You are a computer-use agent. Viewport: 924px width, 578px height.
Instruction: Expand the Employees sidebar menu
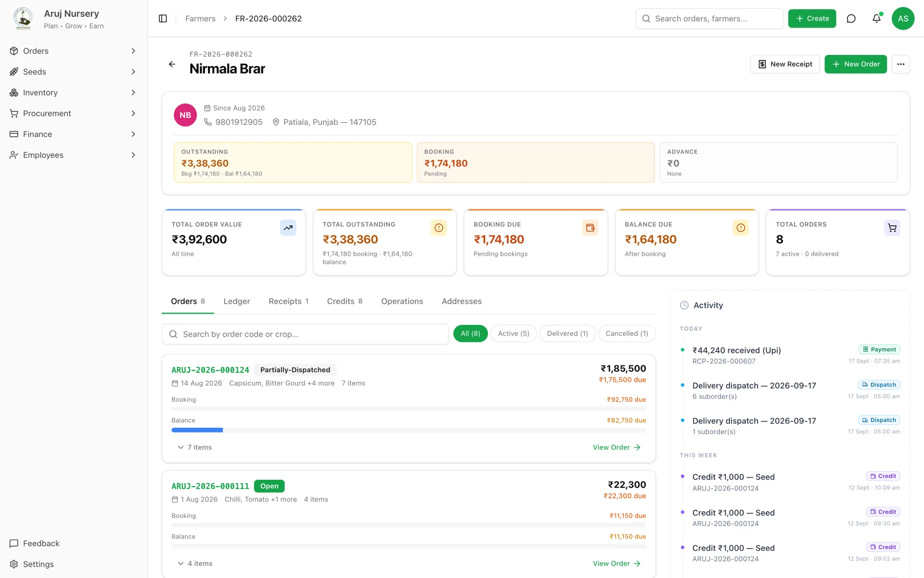tap(74, 155)
